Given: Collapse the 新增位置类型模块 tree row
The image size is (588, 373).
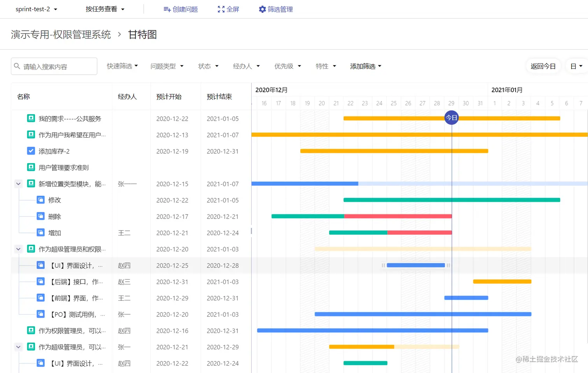Looking at the screenshot, I should (x=18, y=183).
